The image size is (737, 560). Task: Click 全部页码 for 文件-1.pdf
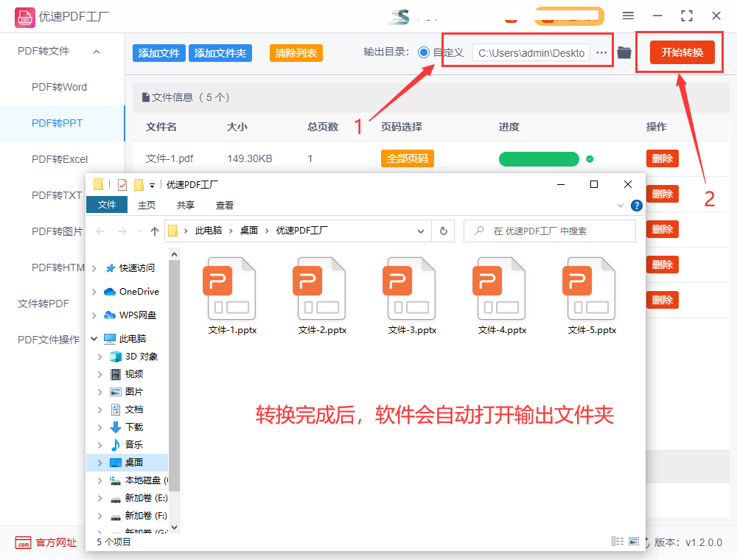point(407,159)
